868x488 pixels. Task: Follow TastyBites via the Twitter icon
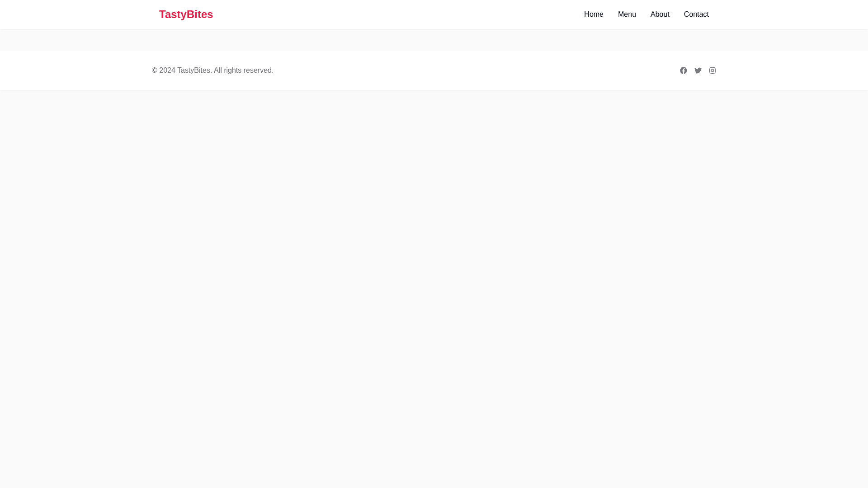click(x=698, y=70)
